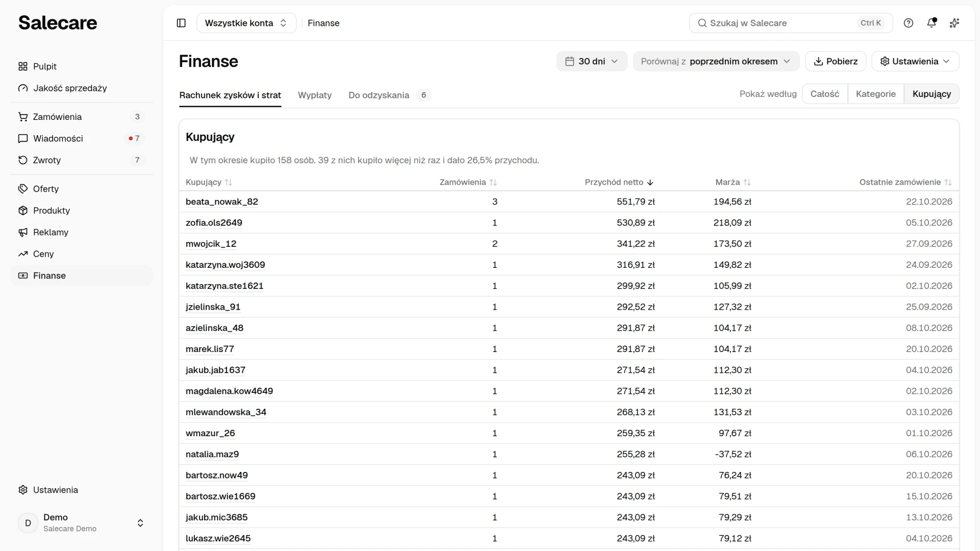Open Zwroty in sidebar
Image resolution: width=980 pixels, height=551 pixels.
tap(82, 160)
